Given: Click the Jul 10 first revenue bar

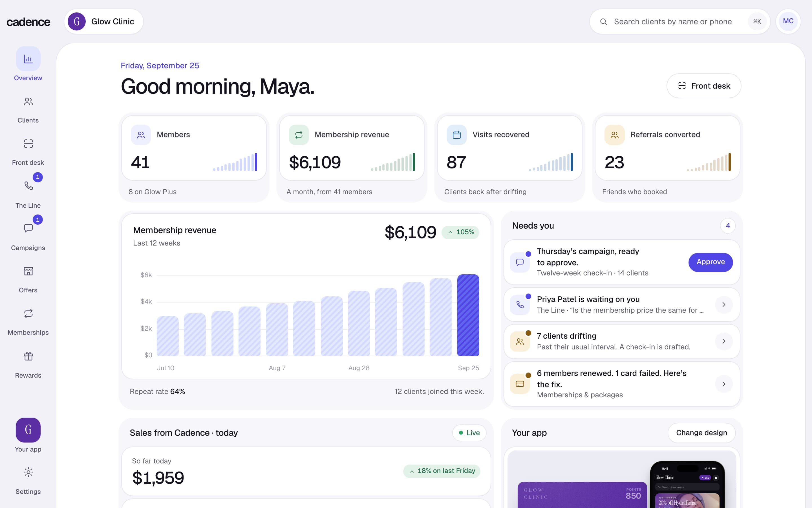Looking at the screenshot, I should point(168,336).
